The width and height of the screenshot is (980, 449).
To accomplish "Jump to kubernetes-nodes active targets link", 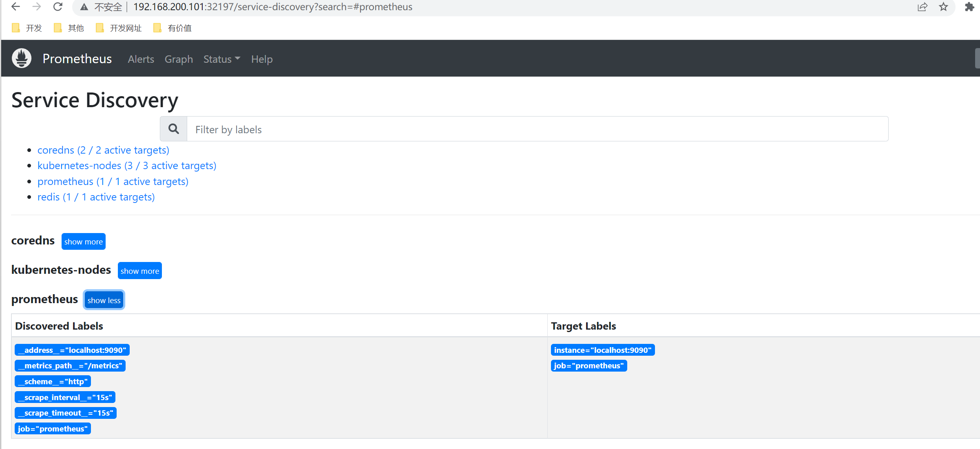I will (x=127, y=165).
